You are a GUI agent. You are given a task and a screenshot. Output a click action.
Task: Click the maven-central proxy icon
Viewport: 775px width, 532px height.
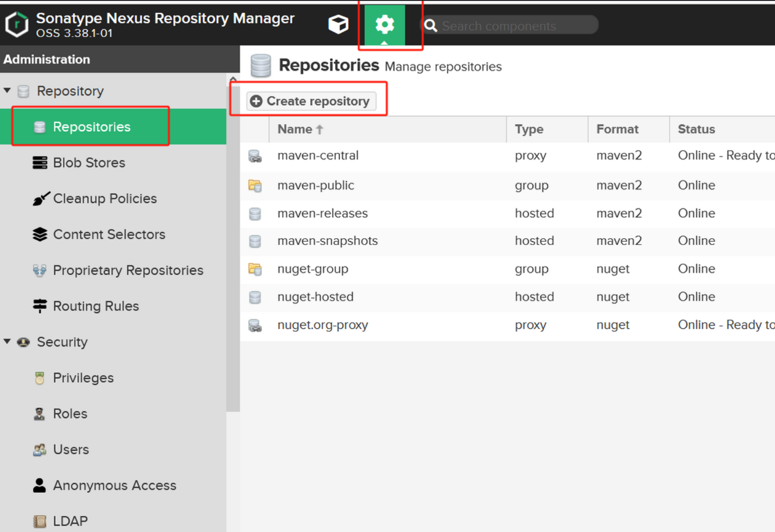255,156
